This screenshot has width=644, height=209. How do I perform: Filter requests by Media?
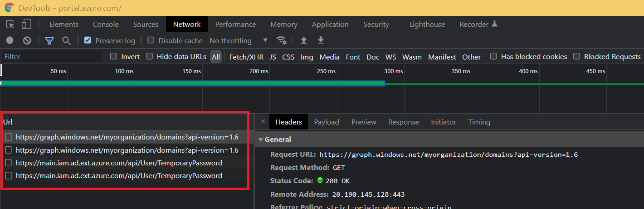pyautogui.click(x=329, y=57)
